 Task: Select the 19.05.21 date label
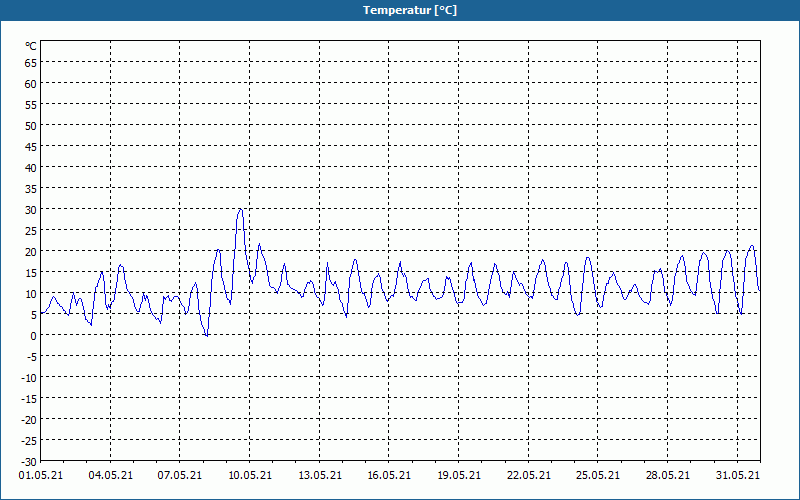point(459,476)
